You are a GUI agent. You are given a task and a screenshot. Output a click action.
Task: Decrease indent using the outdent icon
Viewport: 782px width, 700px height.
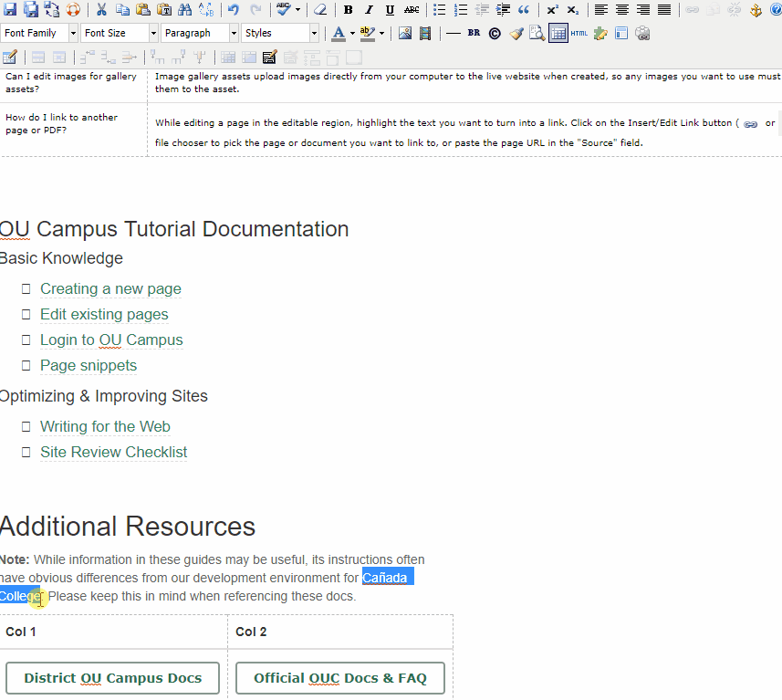[x=482, y=9]
